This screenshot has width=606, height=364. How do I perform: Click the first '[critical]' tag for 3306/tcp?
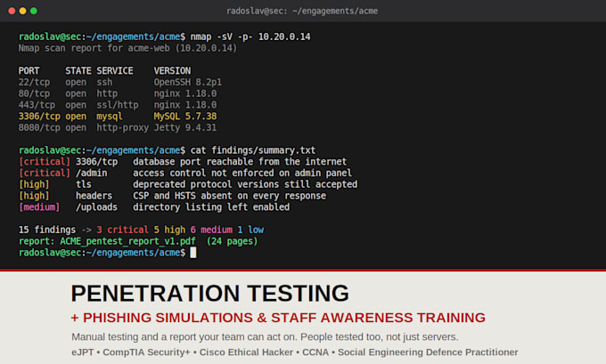click(x=45, y=162)
